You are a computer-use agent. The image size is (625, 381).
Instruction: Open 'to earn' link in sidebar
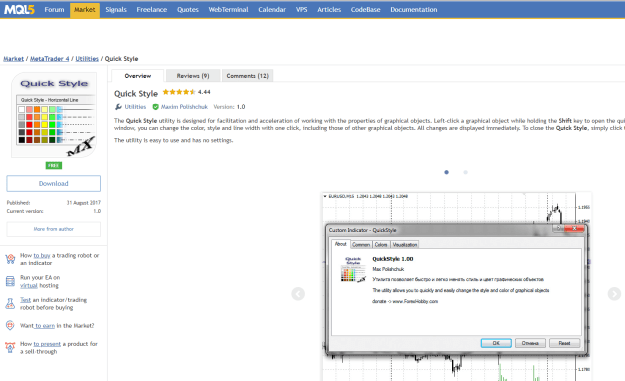(x=45, y=326)
